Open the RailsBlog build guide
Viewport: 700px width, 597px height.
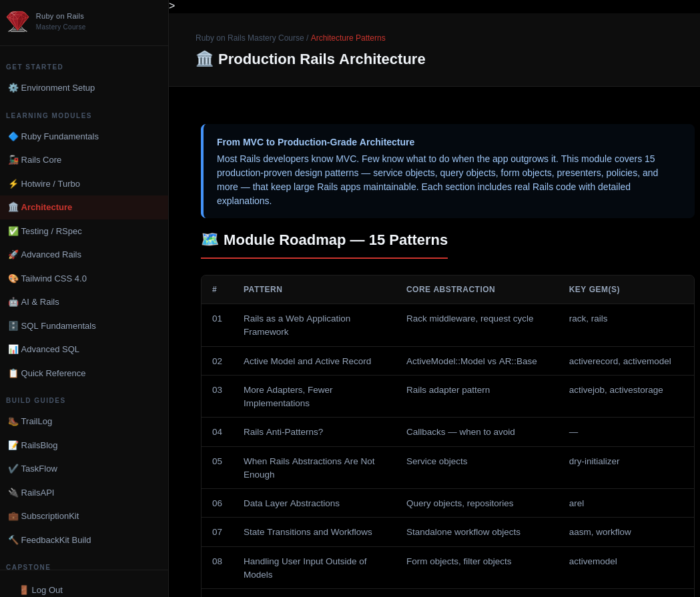pyautogui.click(x=84, y=446)
